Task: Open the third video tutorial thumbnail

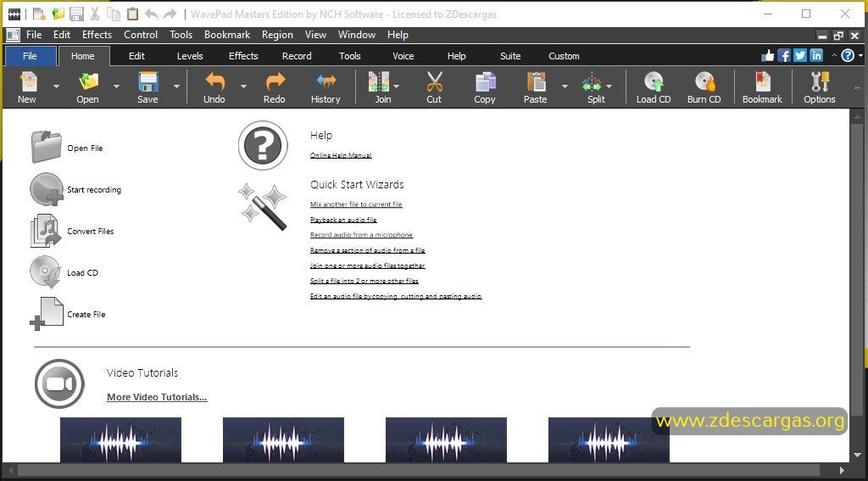Action: click(x=446, y=440)
